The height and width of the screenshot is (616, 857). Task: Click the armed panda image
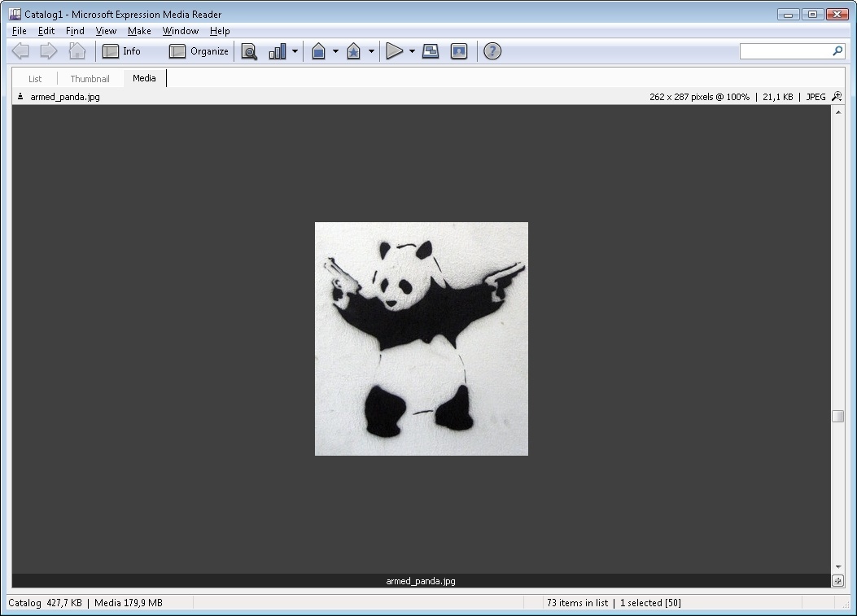(x=422, y=339)
